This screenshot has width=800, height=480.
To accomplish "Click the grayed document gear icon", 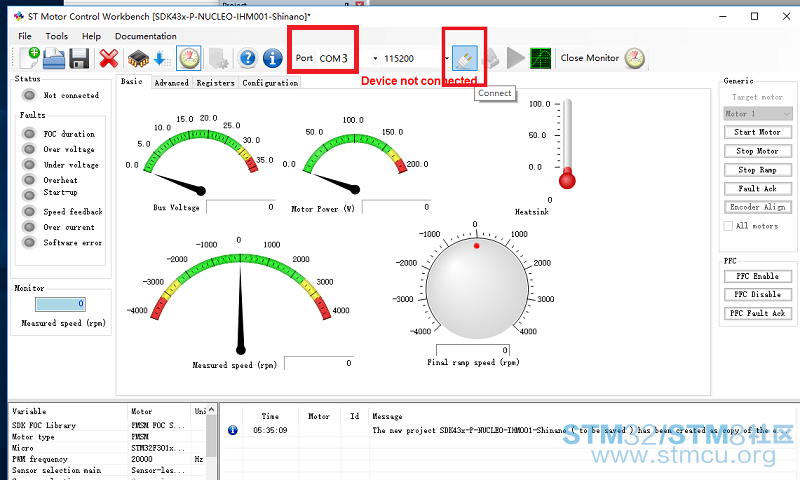I will 218,58.
